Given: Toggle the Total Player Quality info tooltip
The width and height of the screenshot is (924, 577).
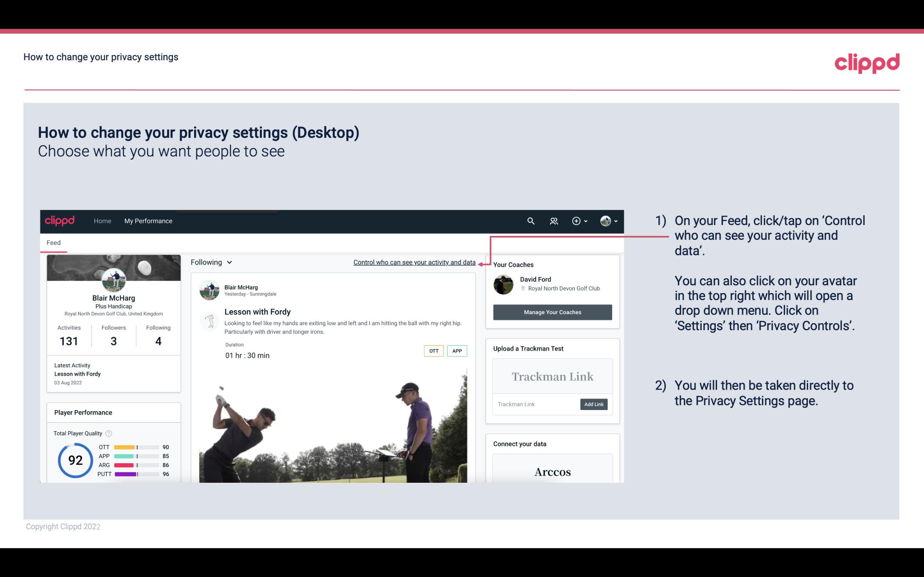Looking at the screenshot, I should pos(108,433).
